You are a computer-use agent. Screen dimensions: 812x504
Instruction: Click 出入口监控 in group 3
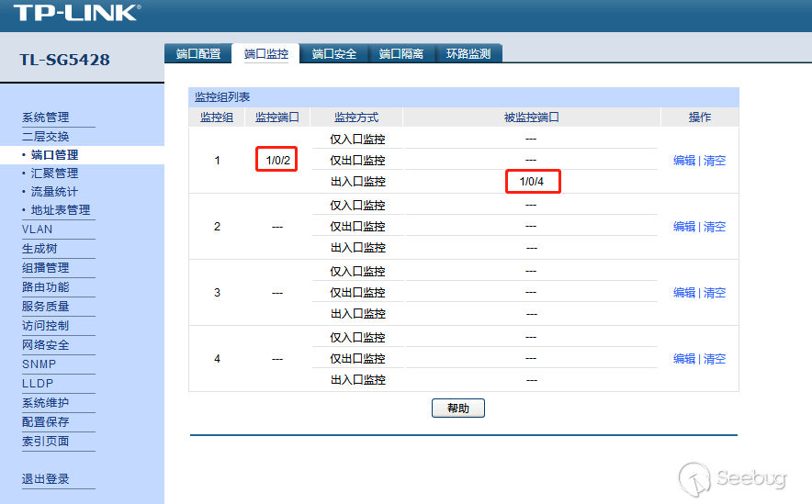[x=357, y=314]
